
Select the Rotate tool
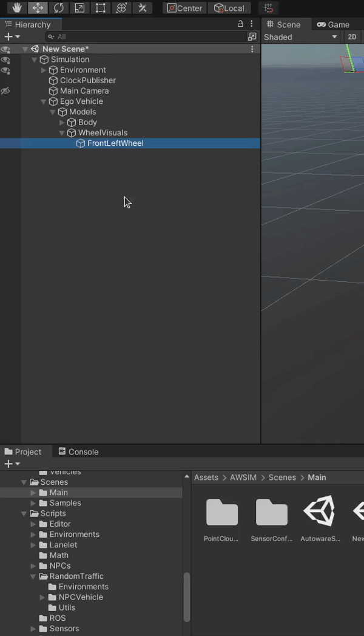click(x=58, y=8)
